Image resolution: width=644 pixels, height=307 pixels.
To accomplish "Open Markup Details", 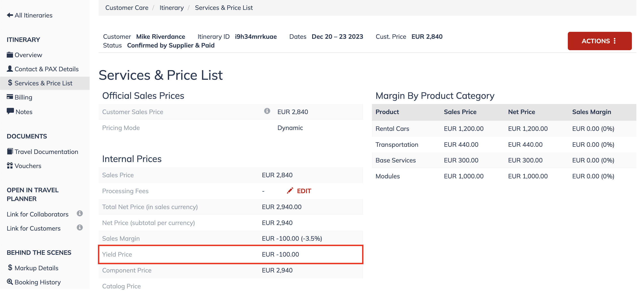I will (x=36, y=268).
